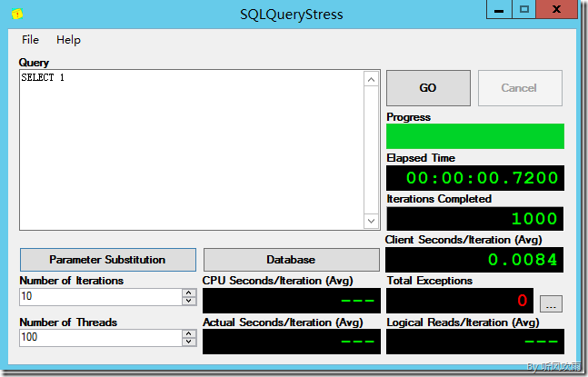Open the Help menu
The width and height of the screenshot is (588, 377).
coord(68,40)
